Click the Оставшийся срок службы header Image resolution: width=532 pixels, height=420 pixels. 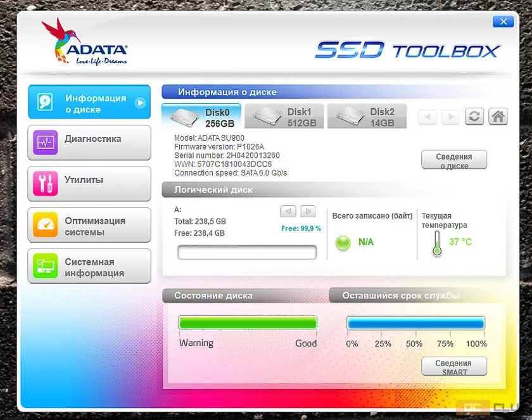[401, 295]
